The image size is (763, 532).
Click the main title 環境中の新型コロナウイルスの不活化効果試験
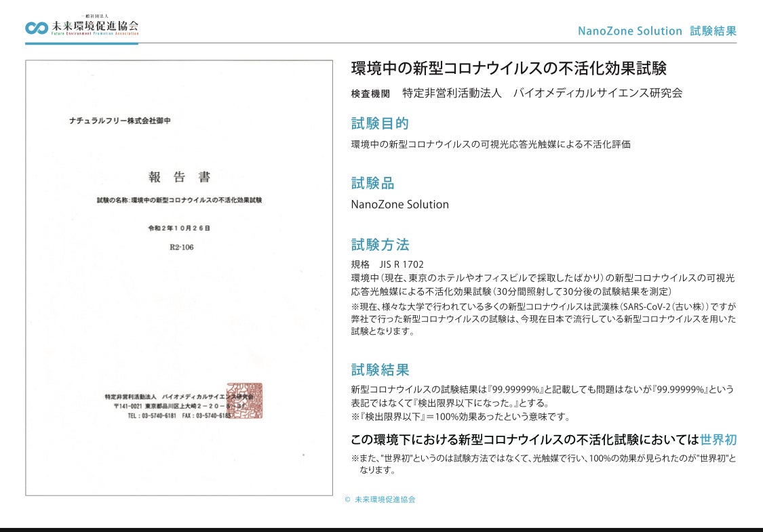tap(509, 68)
